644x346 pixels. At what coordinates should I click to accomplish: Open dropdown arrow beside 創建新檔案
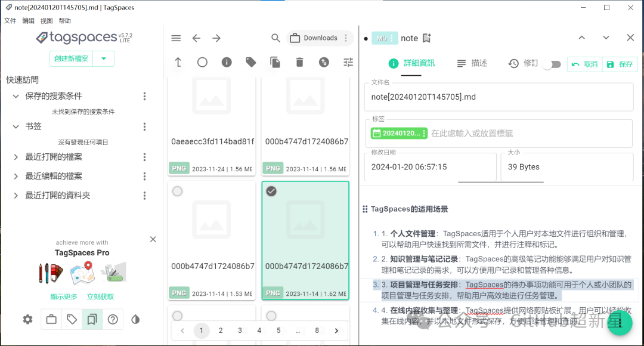click(104, 59)
